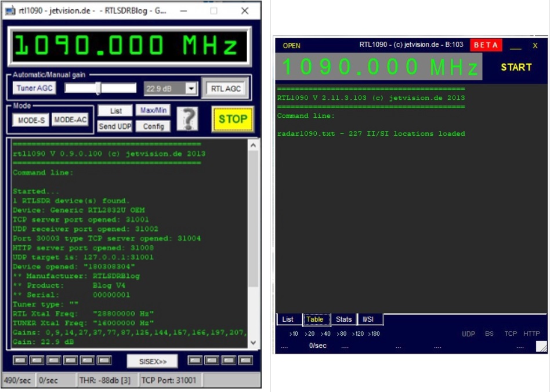Click the manual gain slider handle
Screen dimensions: 550x392
pos(98,88)
